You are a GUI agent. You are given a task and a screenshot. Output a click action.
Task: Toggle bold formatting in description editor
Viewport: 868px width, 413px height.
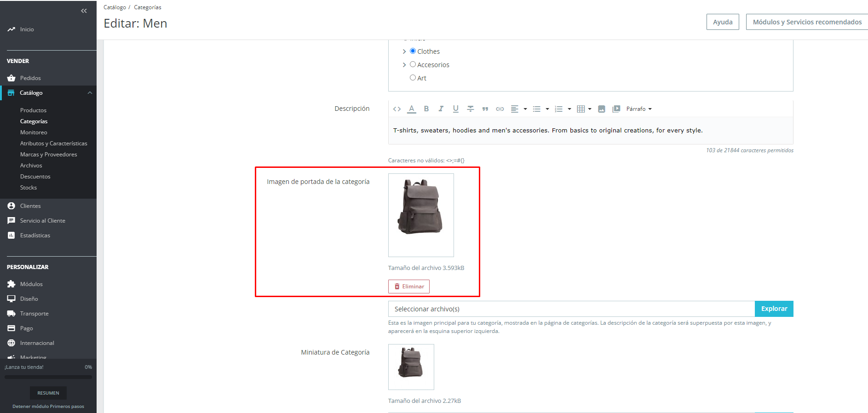tap(426, 109)
